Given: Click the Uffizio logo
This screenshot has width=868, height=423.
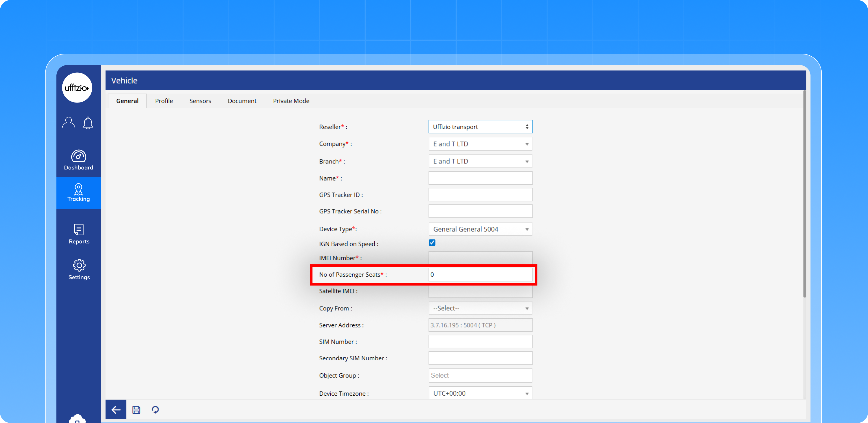Looking at the screenshot, I should coord(77,88).
